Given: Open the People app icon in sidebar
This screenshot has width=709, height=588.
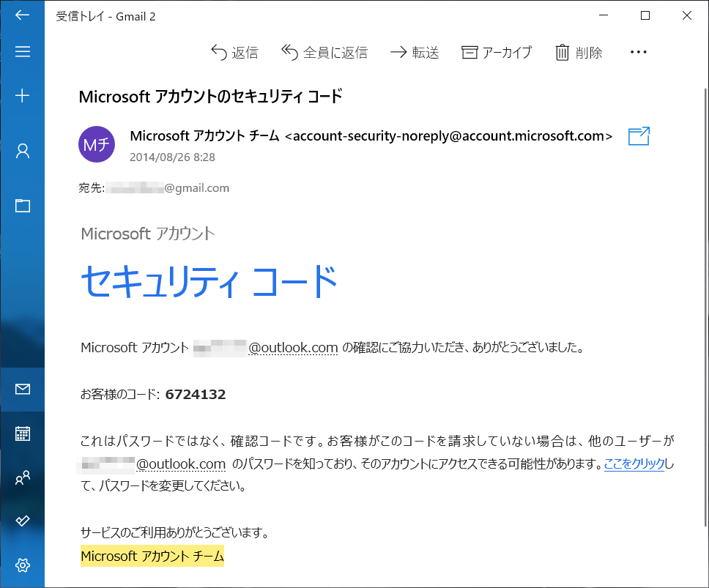Looking at the screenshot, I should coord(22,477).
